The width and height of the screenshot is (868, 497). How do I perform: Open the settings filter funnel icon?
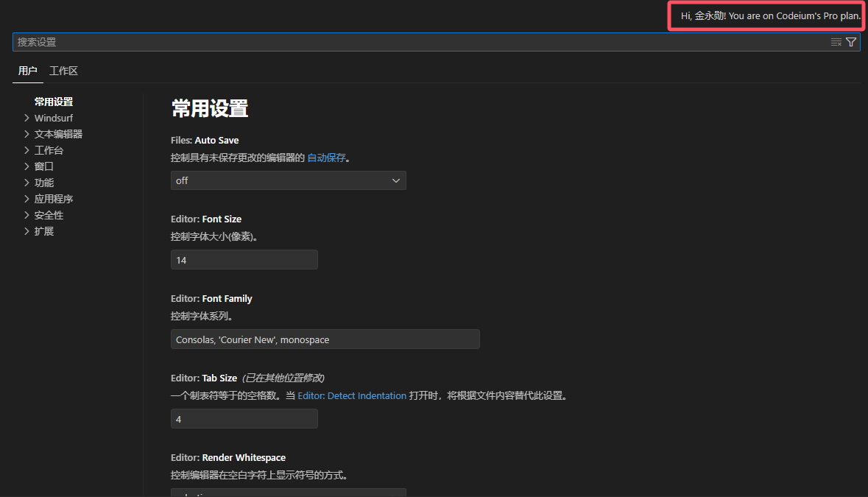[851, 42]
